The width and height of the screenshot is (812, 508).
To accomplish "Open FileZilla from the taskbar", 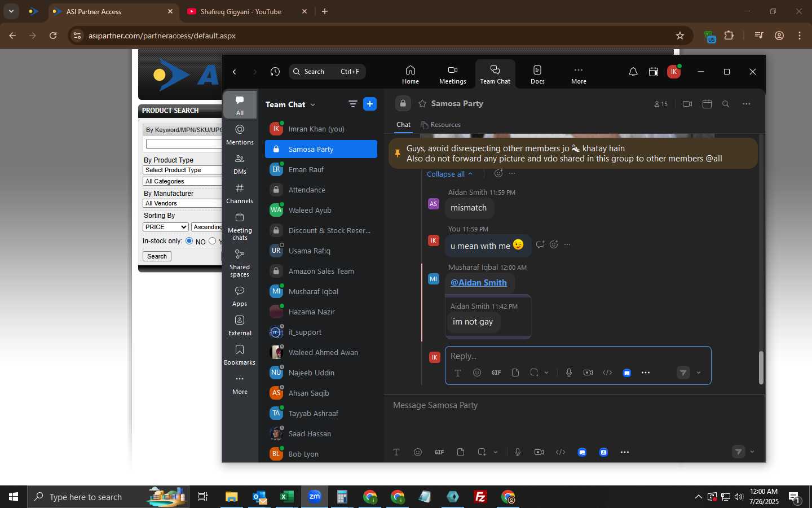I will click(x=480, y=497).
